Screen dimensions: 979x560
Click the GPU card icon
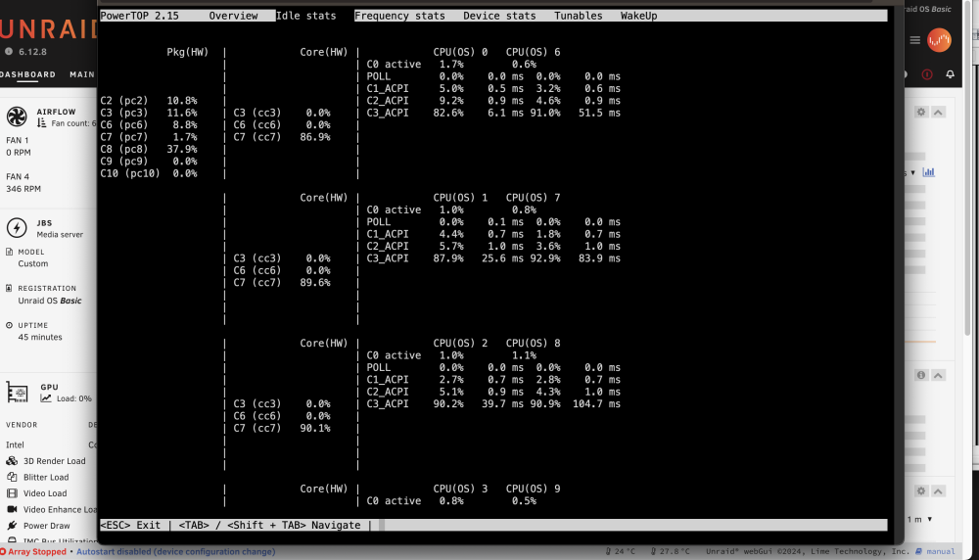[x=17, y=392]
